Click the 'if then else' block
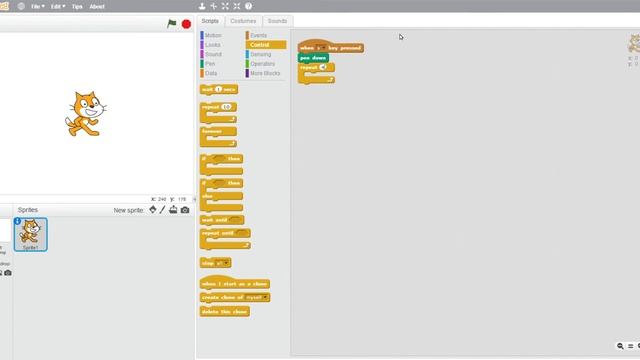This screenshot has height=360, width=640. point(221,195)
